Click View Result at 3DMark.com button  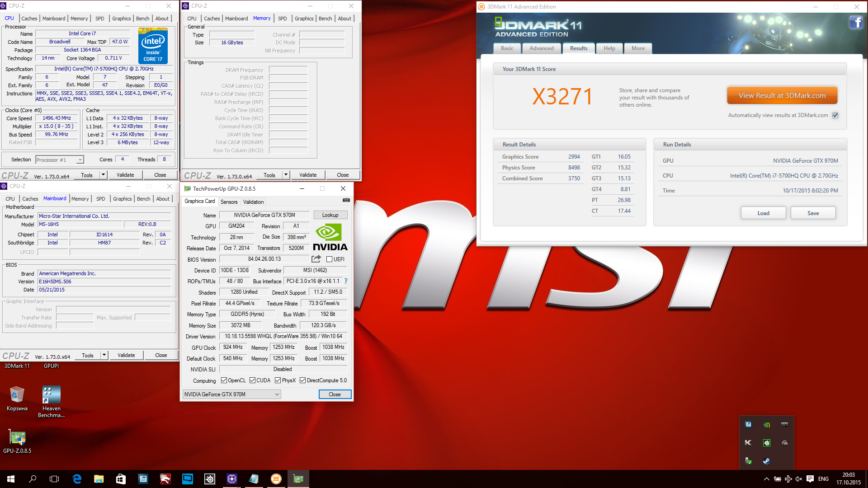click(782, 95)
